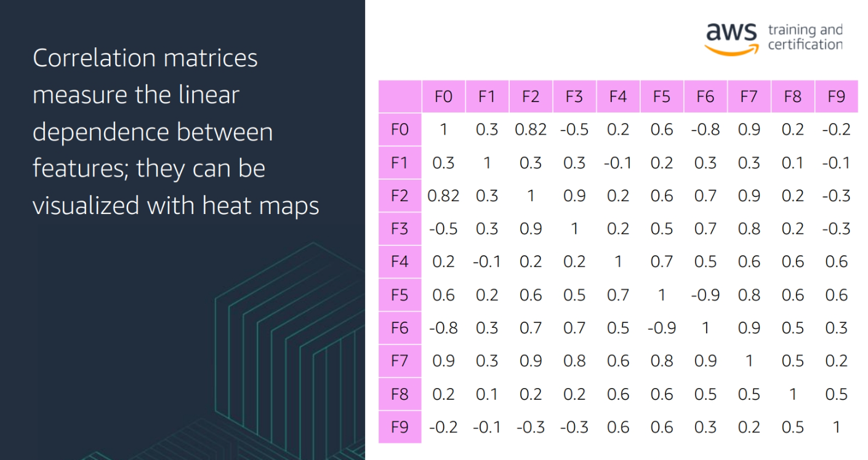Select the F3 column header

point(574,97)
